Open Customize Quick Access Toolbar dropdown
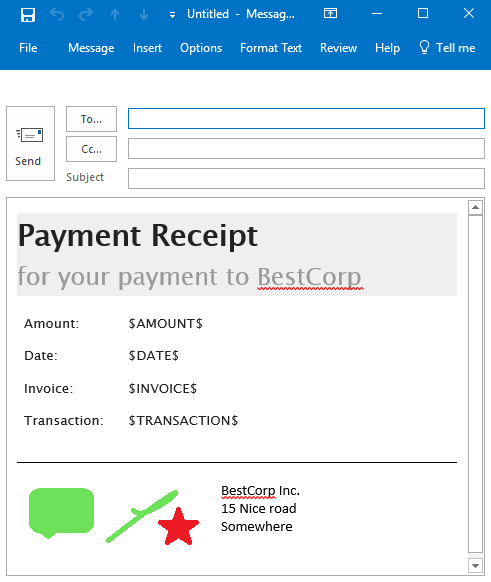The image size is (491, 582). click(172, 15)
